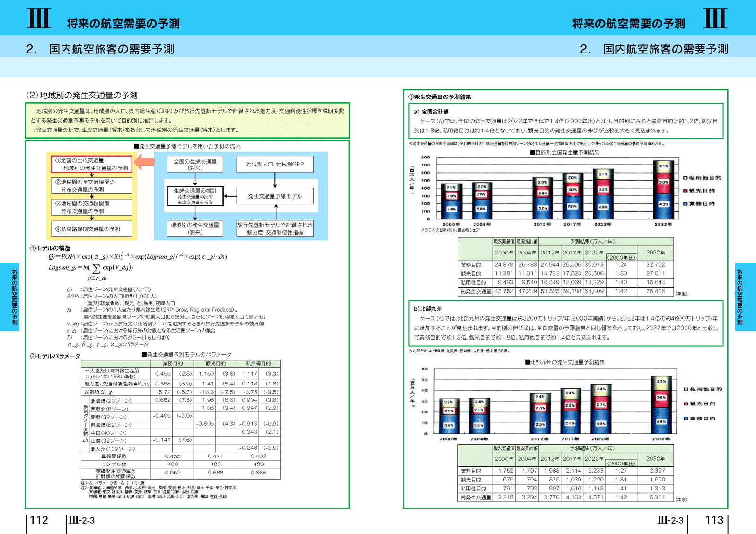Select the ②地域間の全交通機関の分布交通量の予測 box
This screenshot has width=756, height=534.
91,185
